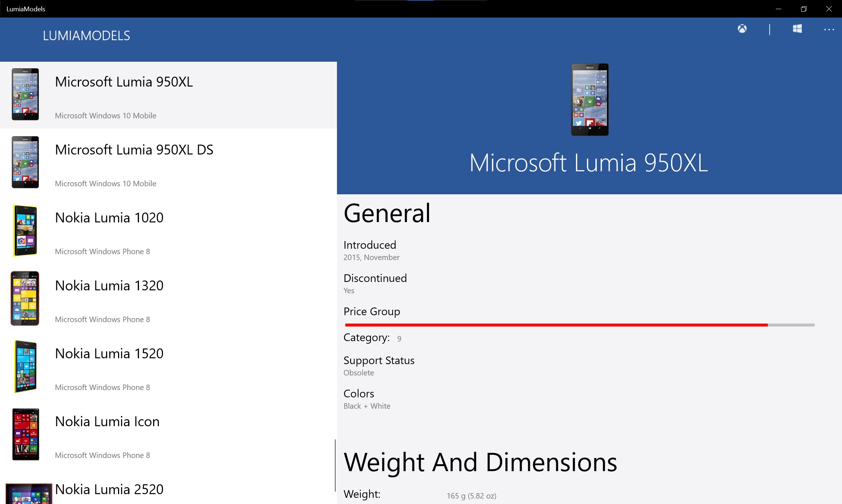Open Nokia Lumia 1020 entry
Screen dimensions: 842x504
click(168, 230)
